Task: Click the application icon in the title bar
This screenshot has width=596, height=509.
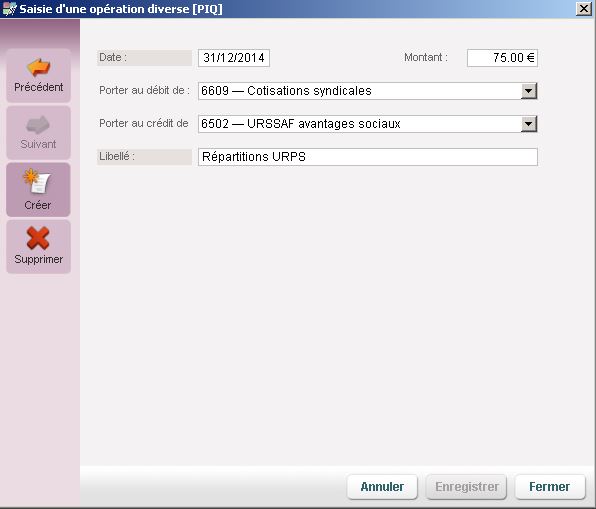Action: pyautogui.click(x=9, y=8)
